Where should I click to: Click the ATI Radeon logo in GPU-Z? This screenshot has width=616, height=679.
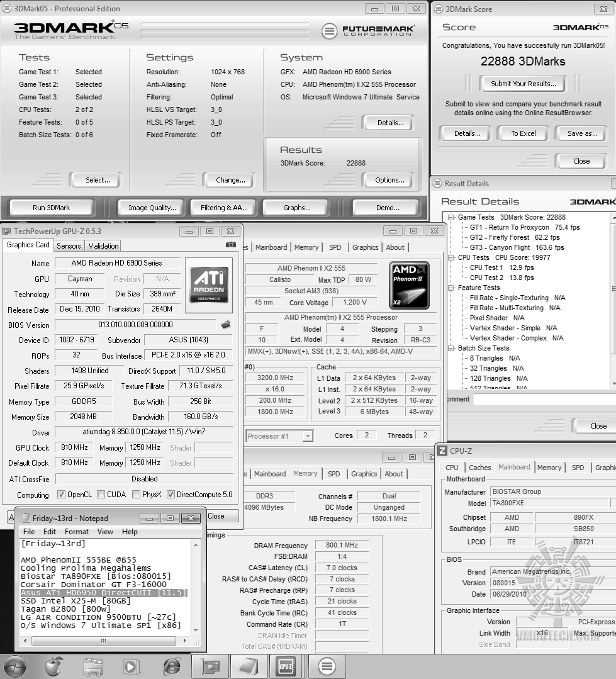click(209, 284)
